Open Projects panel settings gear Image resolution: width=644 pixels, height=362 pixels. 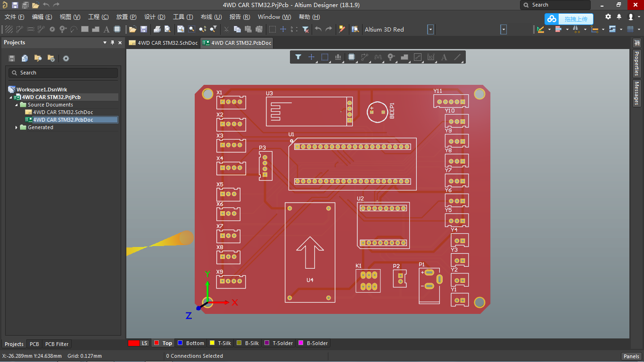(66, 58)
